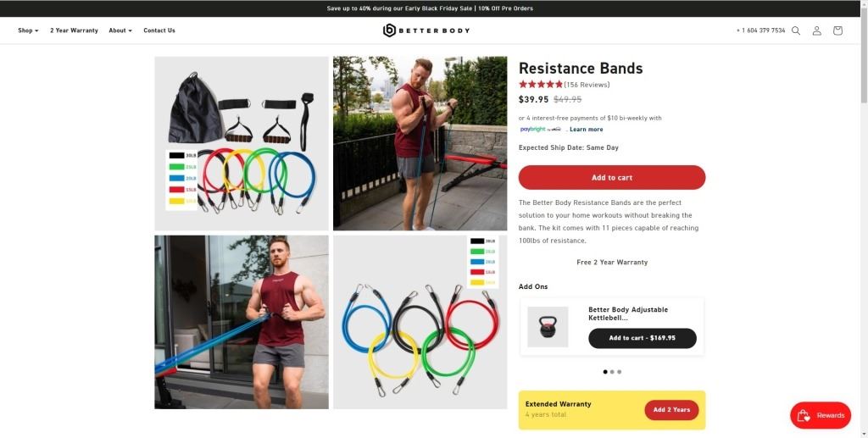
Task: Open the search magnifier icon
Action: 795,31
